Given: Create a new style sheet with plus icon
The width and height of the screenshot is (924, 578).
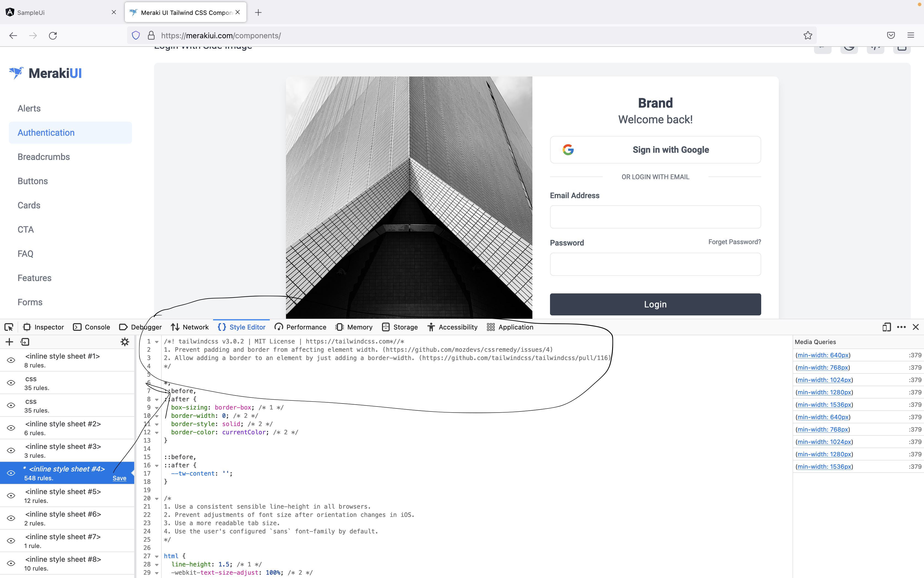Looking at the screenshot, I should coord(10,342).
